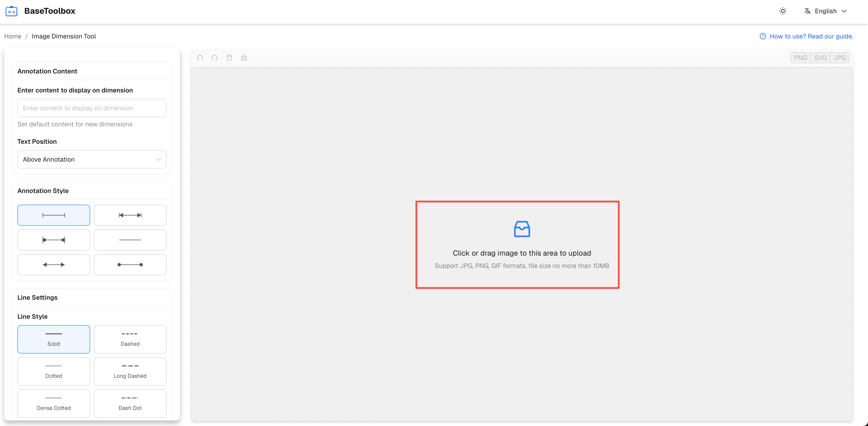Click the Clear all (broom) icon
The image size is (868, 426).
(244, 58)
